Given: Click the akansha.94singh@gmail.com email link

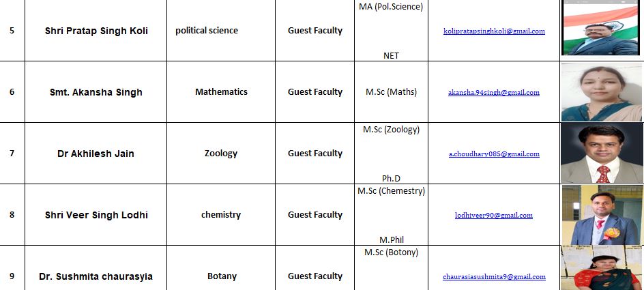Looking at the screenshot, I should click(x=494, y=93).
